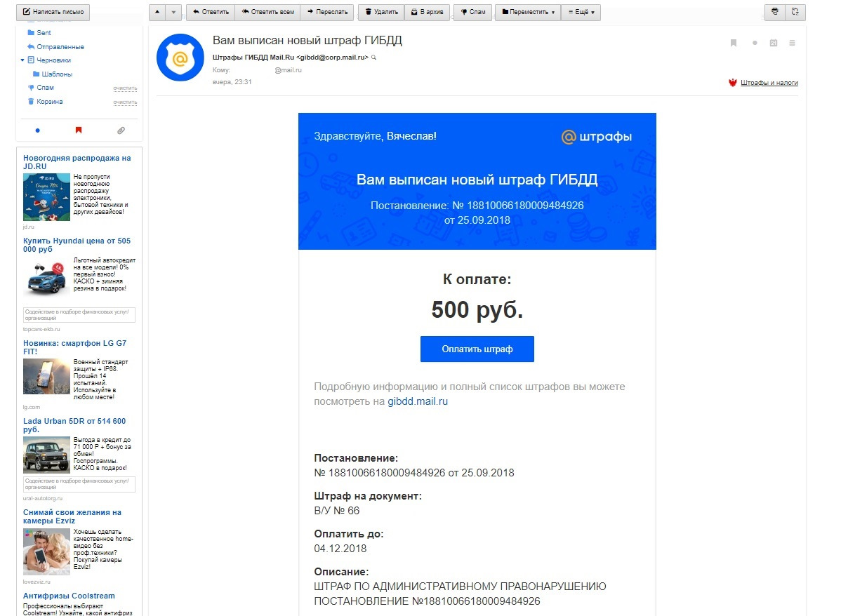The width and height of the screenshot is (841, 616).
Task: Flag the email with the bookmark icon
Action: tap(733, 43)
